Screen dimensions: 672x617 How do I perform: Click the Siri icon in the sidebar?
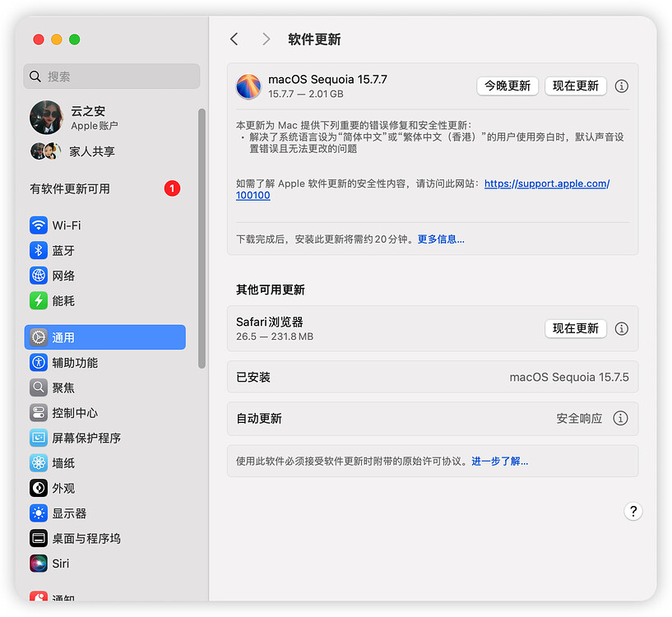click(39, 564)
